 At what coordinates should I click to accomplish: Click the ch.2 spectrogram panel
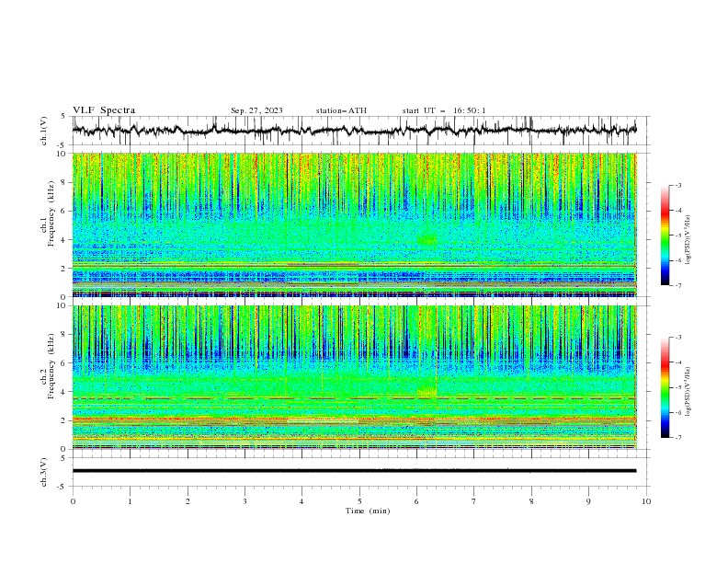coord(354,377)
